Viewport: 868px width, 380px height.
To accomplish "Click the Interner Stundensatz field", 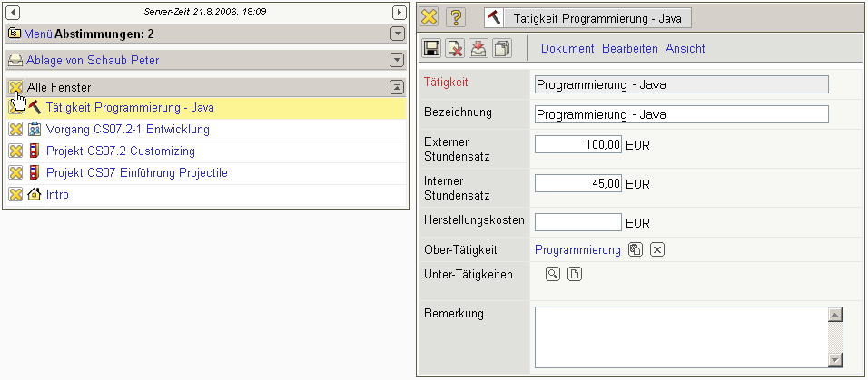I will 578,183.
